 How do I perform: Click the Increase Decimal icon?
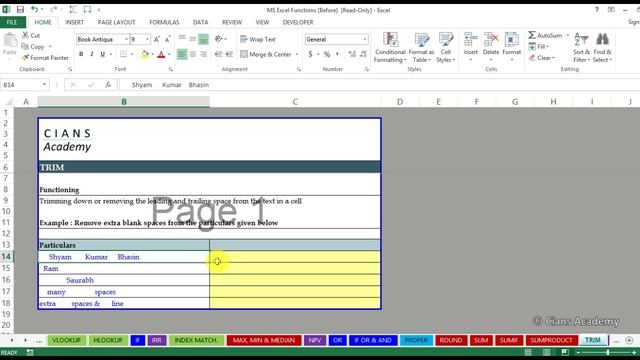pyautogui.click(x=352, y=54)
